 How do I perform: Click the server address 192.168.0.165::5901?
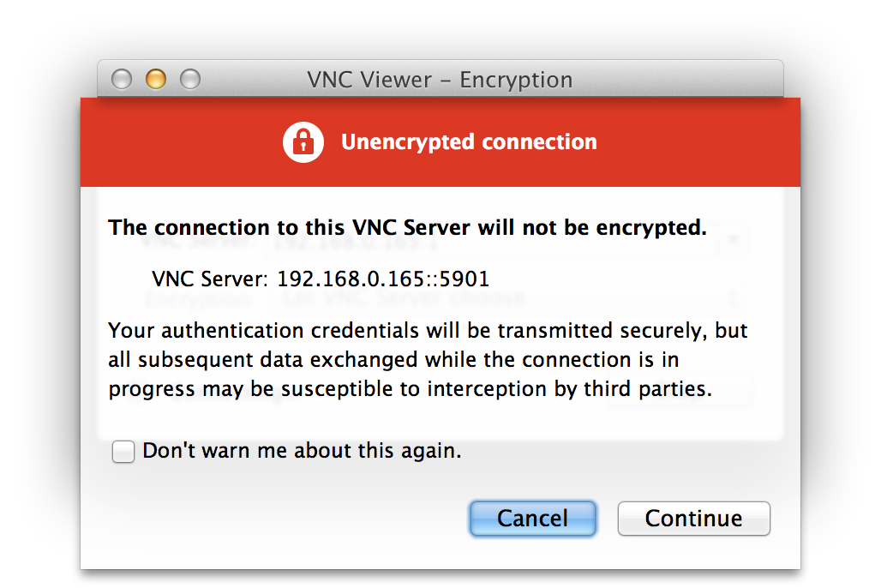383,279
